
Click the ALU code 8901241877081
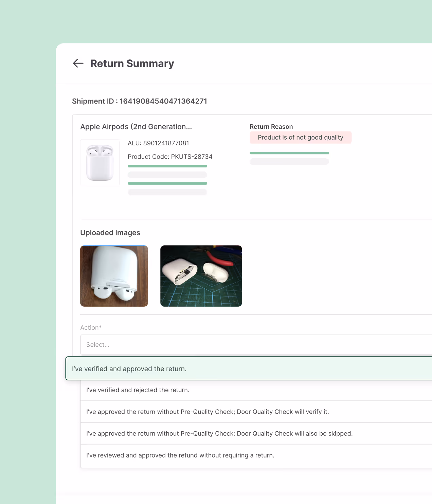coord(158,143)
